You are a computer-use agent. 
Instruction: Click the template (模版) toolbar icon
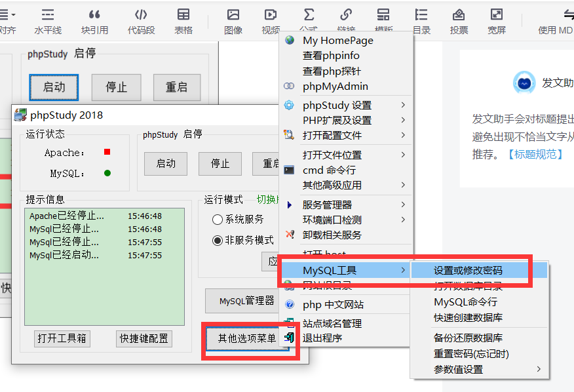click(383, 14)
